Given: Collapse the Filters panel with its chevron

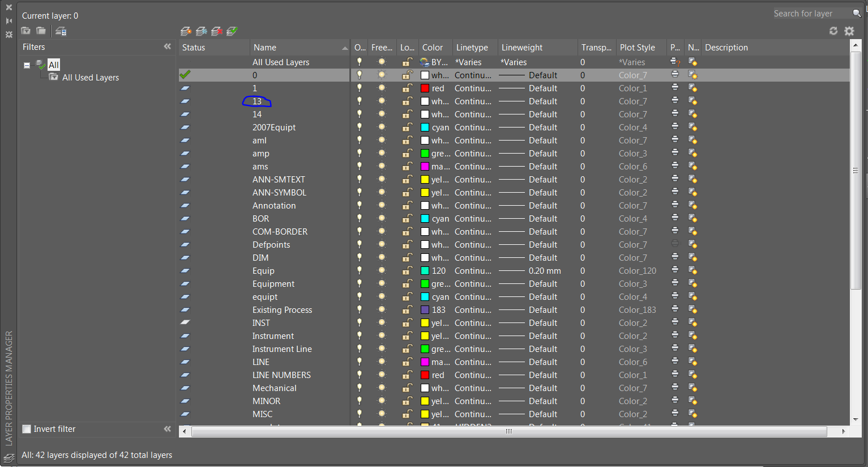Looking at the screenshot, I should (168, 46).
